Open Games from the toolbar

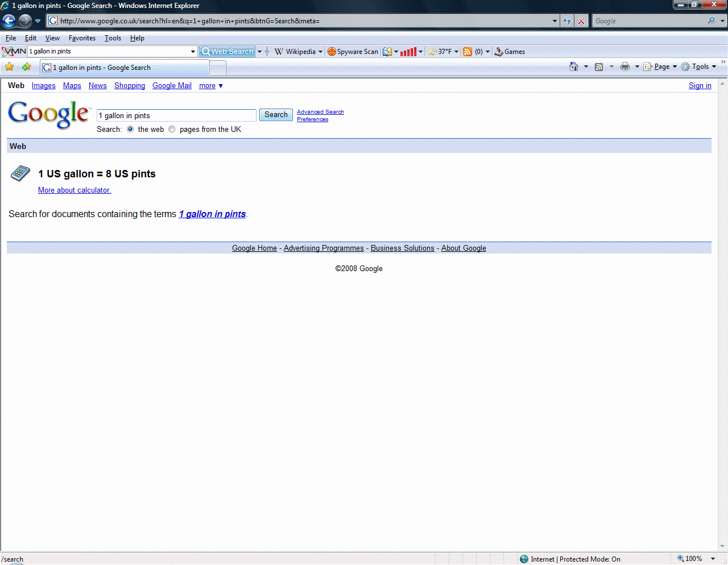click(510, 52)
